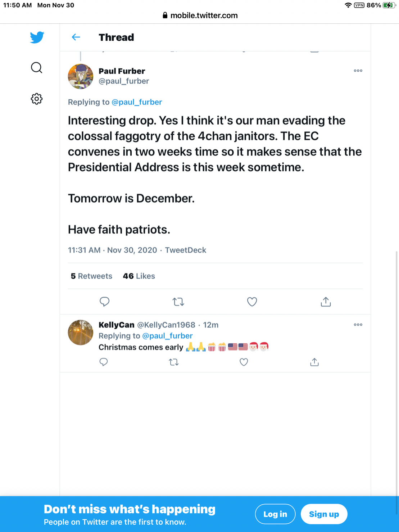View the 5 Retweets list
Screen dimensions: 399x532
point(91,276)
